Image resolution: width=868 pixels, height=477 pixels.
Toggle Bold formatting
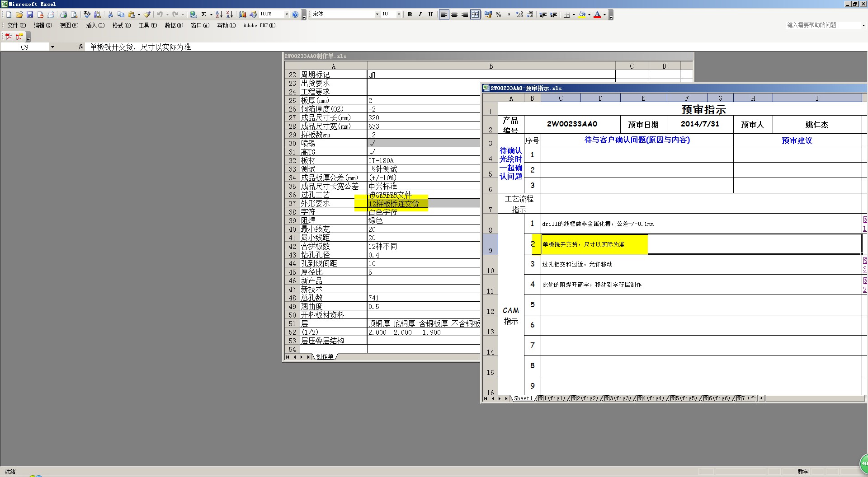pos(410,14)
